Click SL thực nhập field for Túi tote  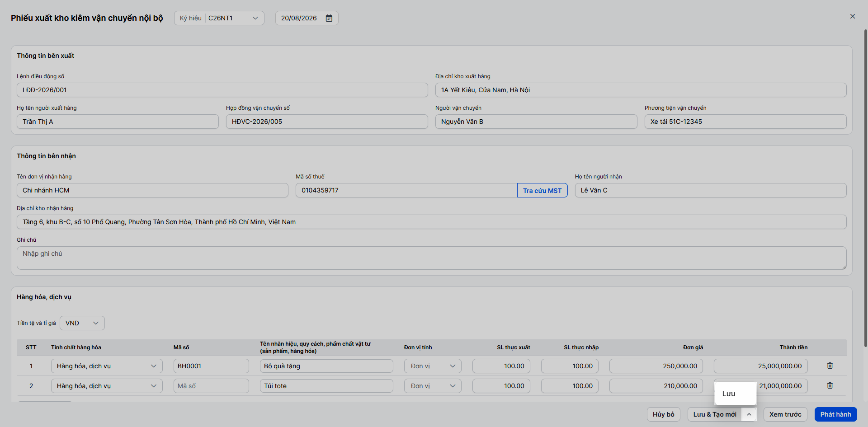[x=570, y=386]
